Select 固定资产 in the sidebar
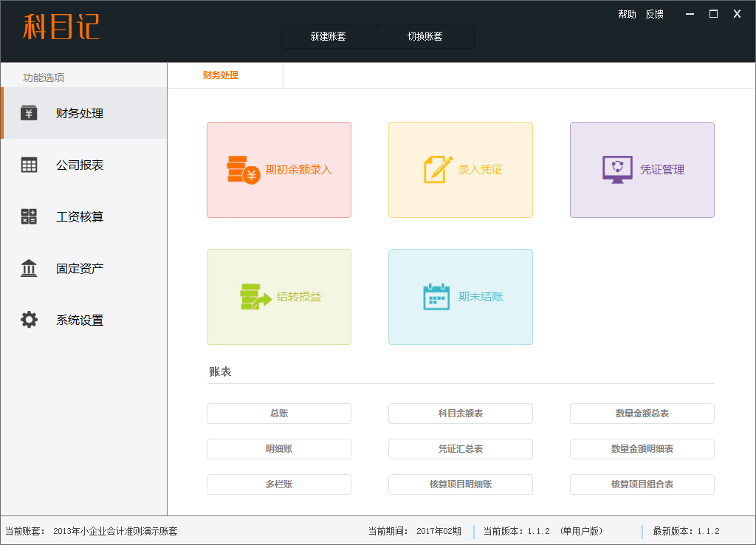This screenshot has width=756, height=545. (83, 268)
